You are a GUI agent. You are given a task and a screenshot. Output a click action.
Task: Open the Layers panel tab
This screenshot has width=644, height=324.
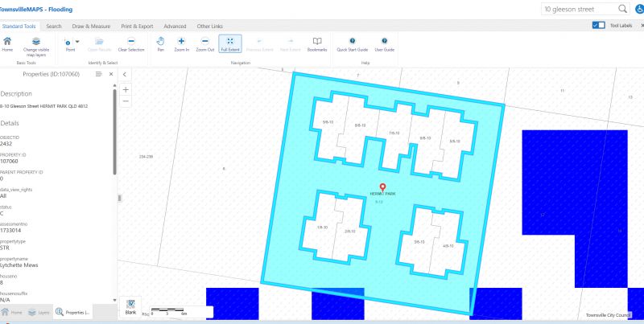pos(39,313)
